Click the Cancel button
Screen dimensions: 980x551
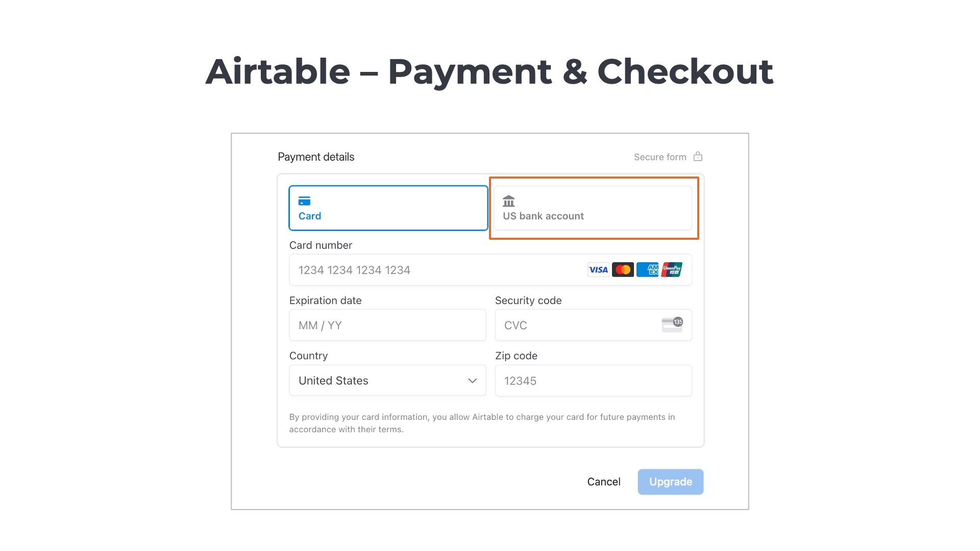pyautogui.click(x=604, y=482)
